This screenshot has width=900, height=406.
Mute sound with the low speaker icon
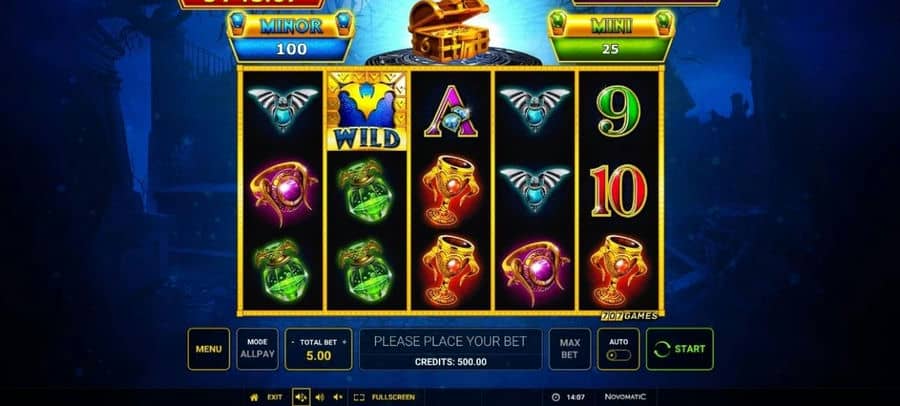pos(338,397)
